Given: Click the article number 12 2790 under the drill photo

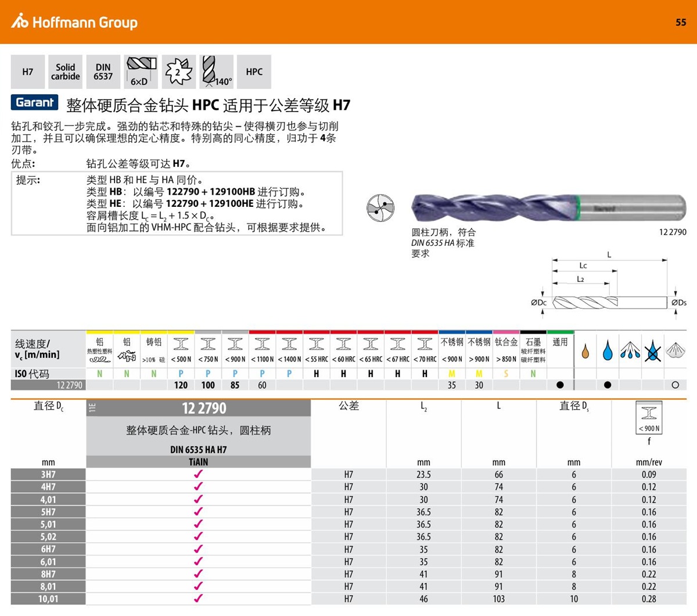Looking at the screenshot, I should point(673,232).
